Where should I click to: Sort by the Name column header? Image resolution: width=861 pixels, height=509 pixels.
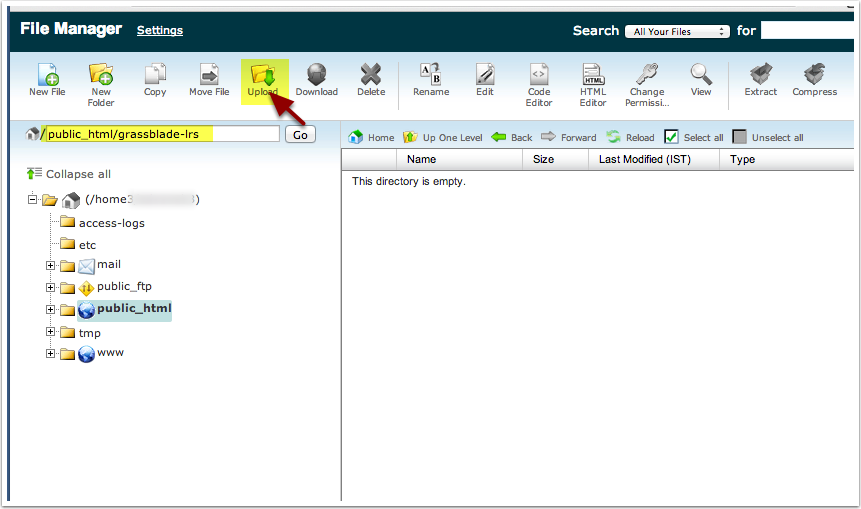pyautogui.click(x=421, y=159)
